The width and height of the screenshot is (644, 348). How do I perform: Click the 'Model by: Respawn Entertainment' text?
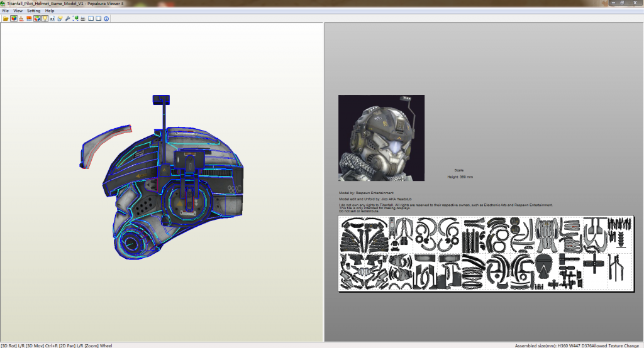pyautogui.click(x=366, y=193)
